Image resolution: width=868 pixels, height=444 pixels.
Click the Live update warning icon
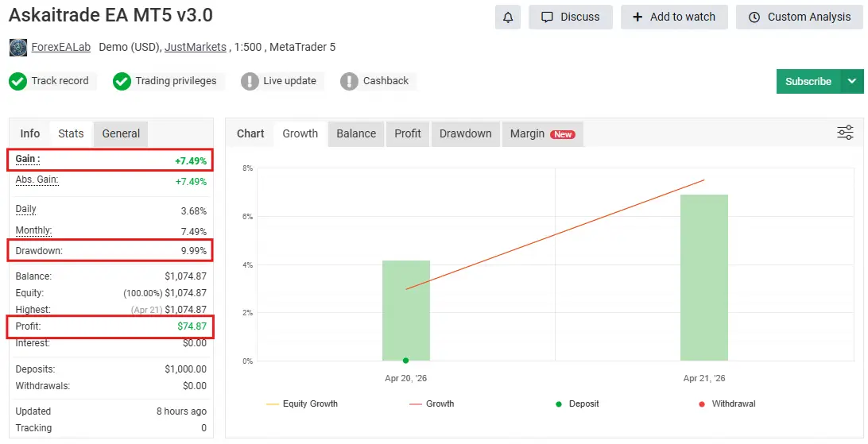coord(250,81)
